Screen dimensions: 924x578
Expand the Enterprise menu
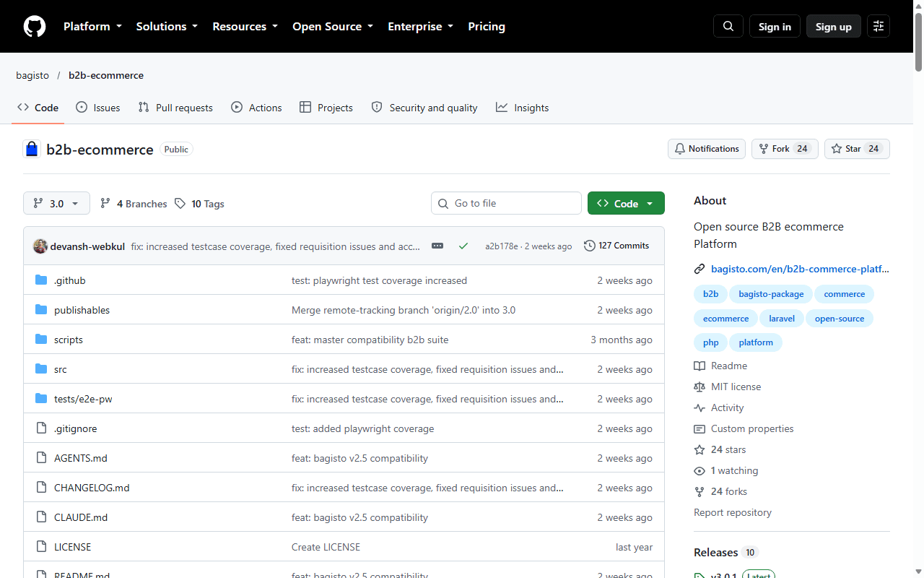pyautogui.click(x=421, y=27)
